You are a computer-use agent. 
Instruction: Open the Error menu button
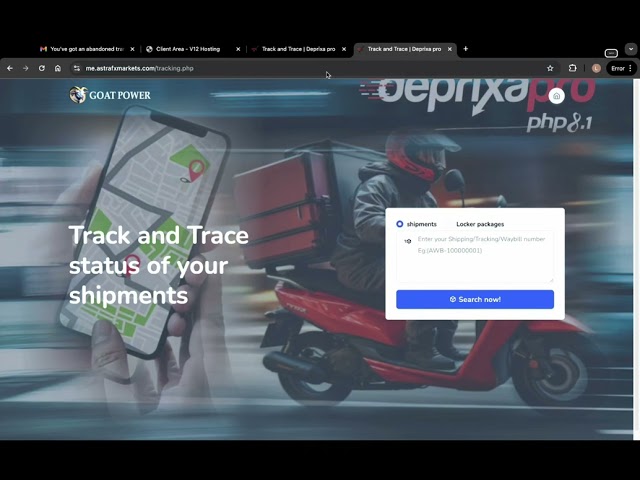[621, 68]
